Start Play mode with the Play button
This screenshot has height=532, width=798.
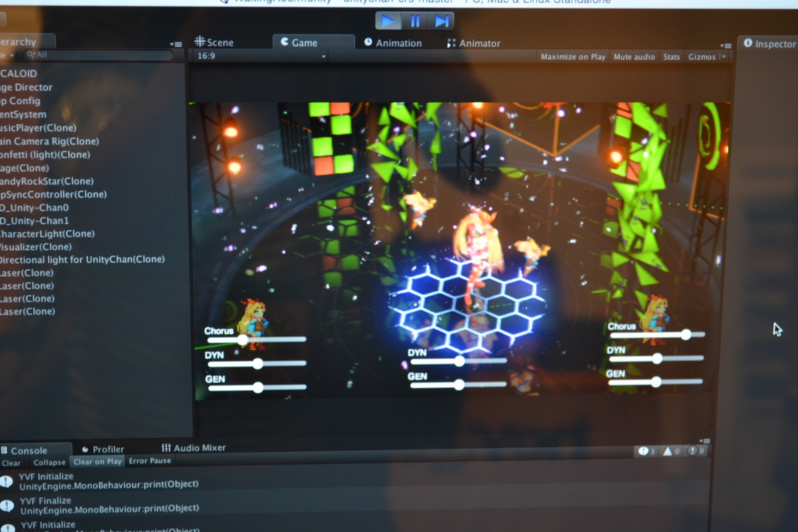pyautogui.click(x=388, y=21)
